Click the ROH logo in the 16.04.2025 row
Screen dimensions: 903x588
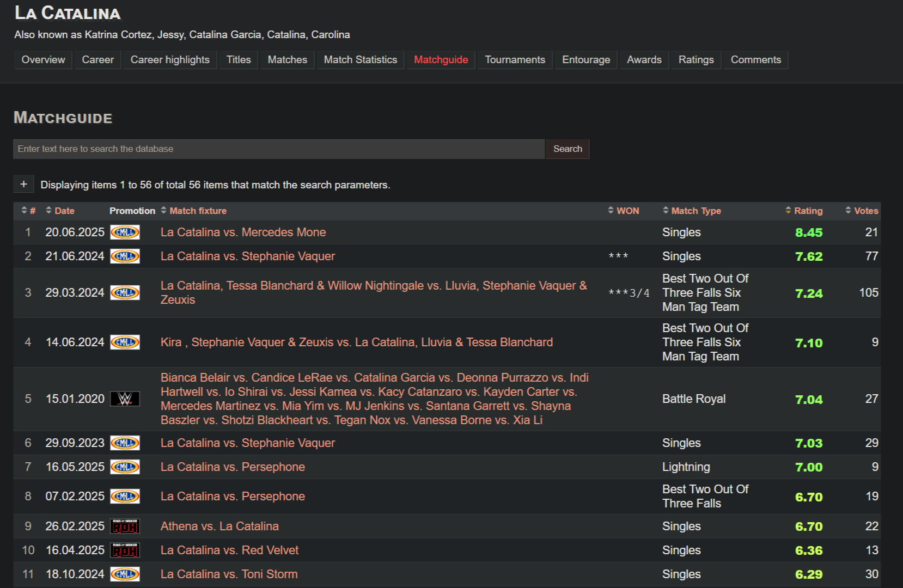125,550
